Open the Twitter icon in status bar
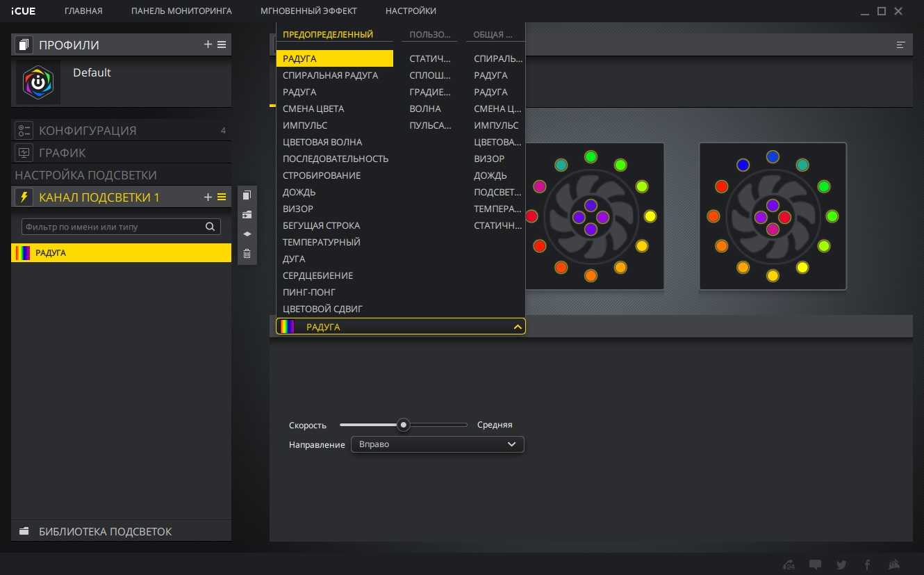 [841, 565]
